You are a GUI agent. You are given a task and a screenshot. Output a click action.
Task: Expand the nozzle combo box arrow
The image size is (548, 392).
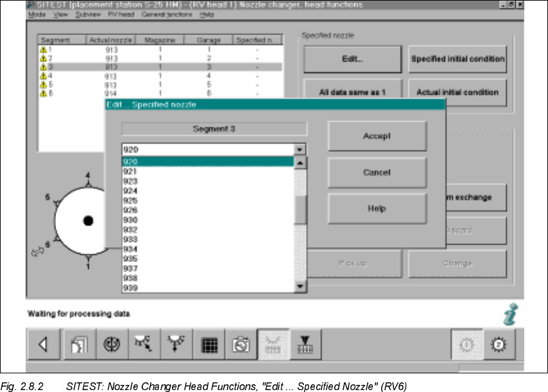[300, 149]
